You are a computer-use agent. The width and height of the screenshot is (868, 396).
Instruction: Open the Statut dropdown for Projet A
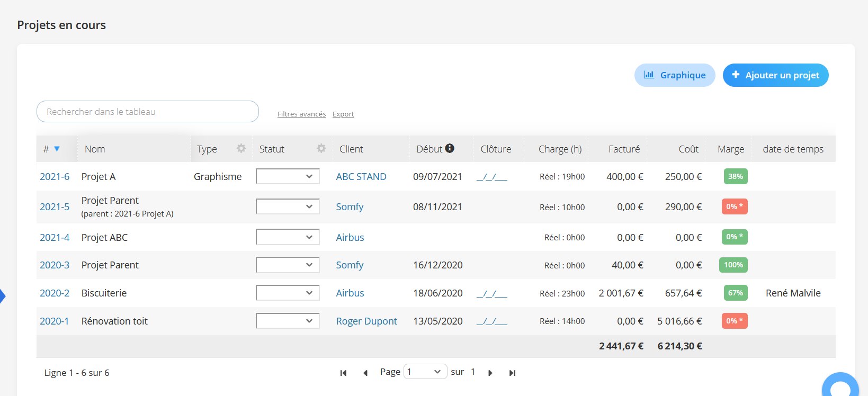pyautogui.click(x=288, y=176)
